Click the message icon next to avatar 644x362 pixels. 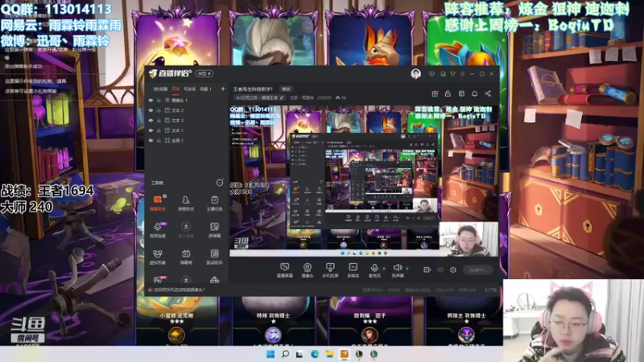pyautogui.click(x=431, y=74)
